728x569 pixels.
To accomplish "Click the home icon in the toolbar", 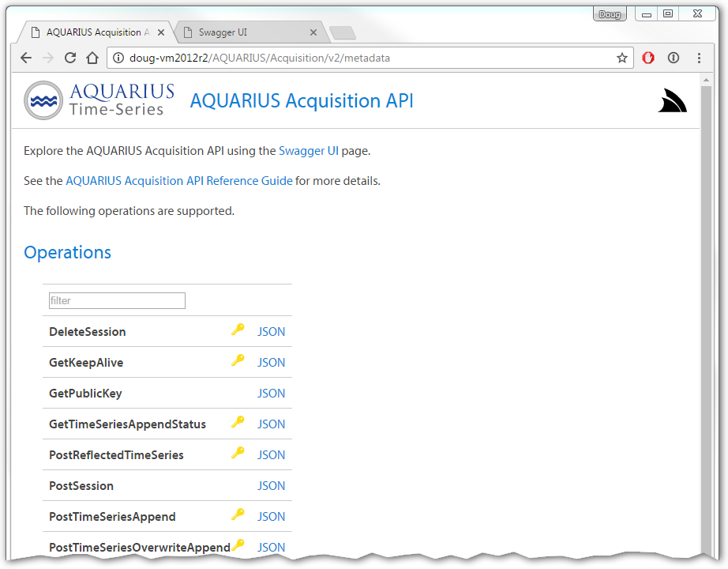I will point(91,58).
